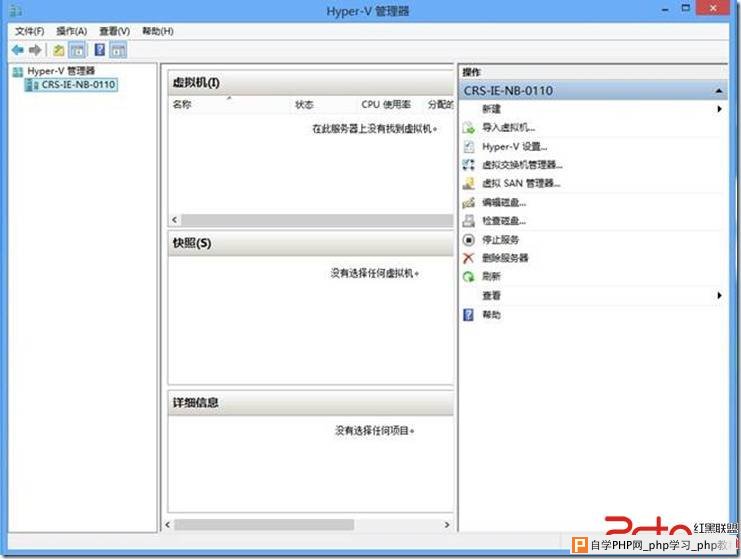The image size is (741, 559).
Task: Click the red X 删除服务器 icon
Action: pos(468,258)
